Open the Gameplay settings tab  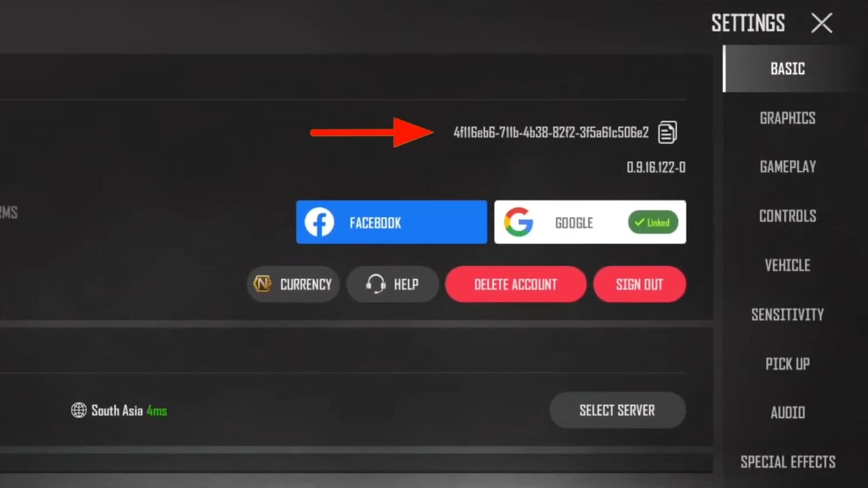click(788, 167)
